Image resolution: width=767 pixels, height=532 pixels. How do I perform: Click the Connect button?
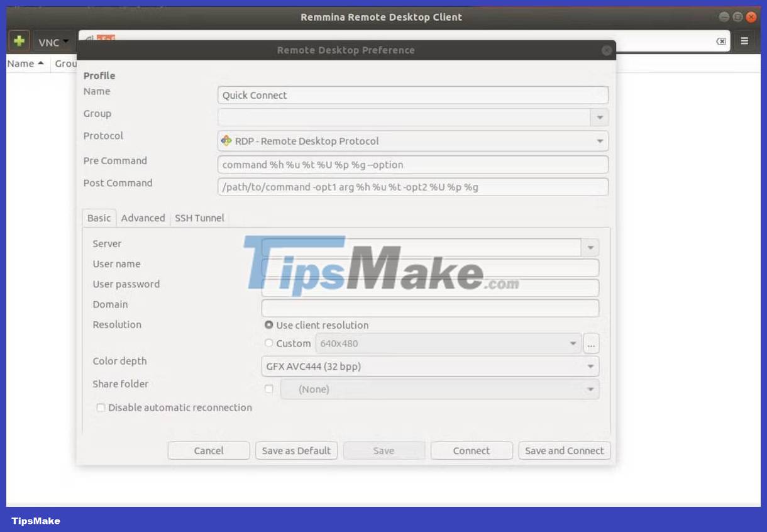point(472,450)
